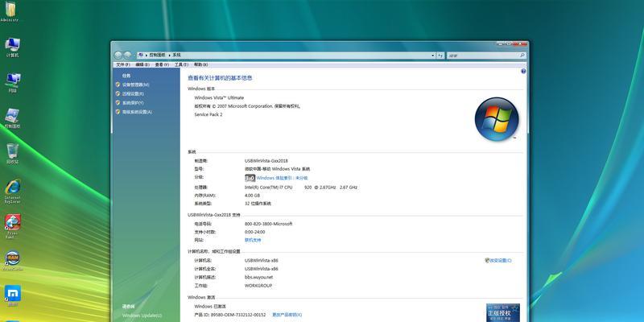
Task: Click 更改产品密钥(K) link
Action: coord(287,315)
